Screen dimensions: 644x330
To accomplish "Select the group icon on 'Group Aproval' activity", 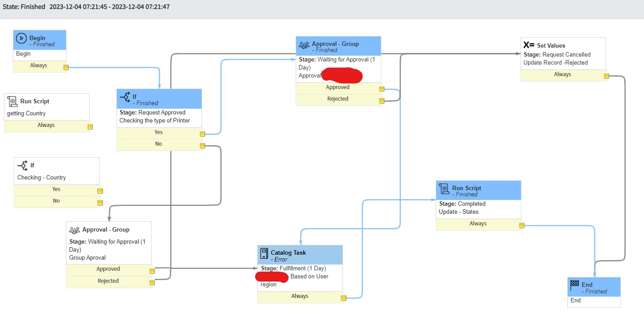I will click(x=74, y=229).
